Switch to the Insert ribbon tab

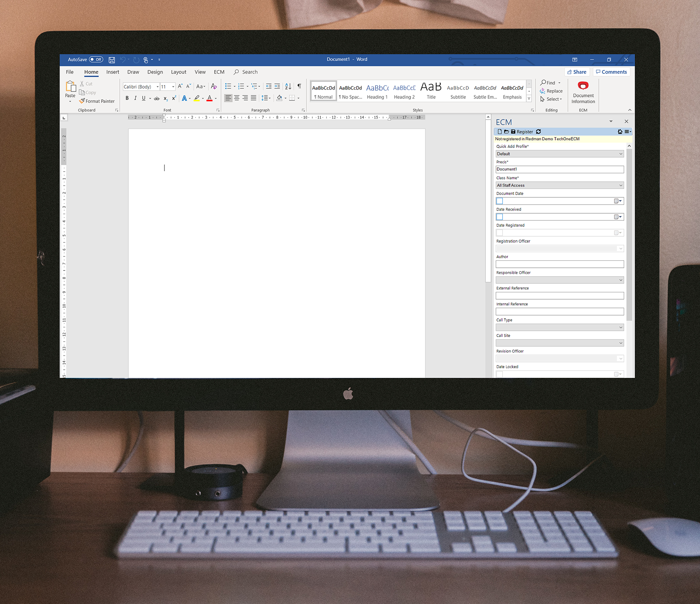[113, 72]
